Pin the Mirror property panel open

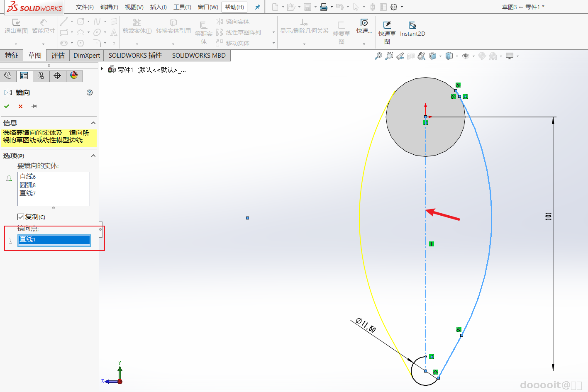click(x=34, y=107)
